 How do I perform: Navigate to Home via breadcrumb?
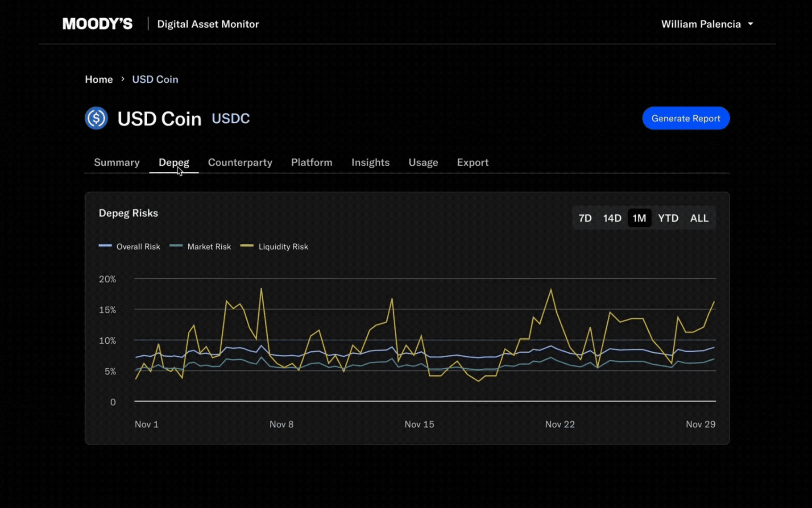point(99,79)
